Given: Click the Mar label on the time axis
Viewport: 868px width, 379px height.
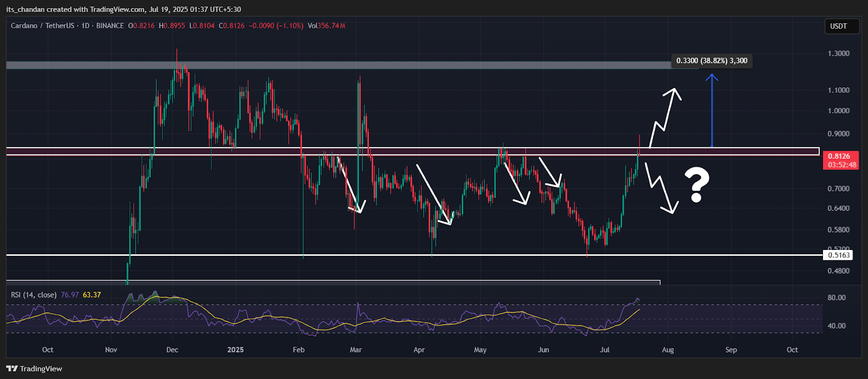Looking at the screenshot, I should pyautogui.click(x=355, y=350).
